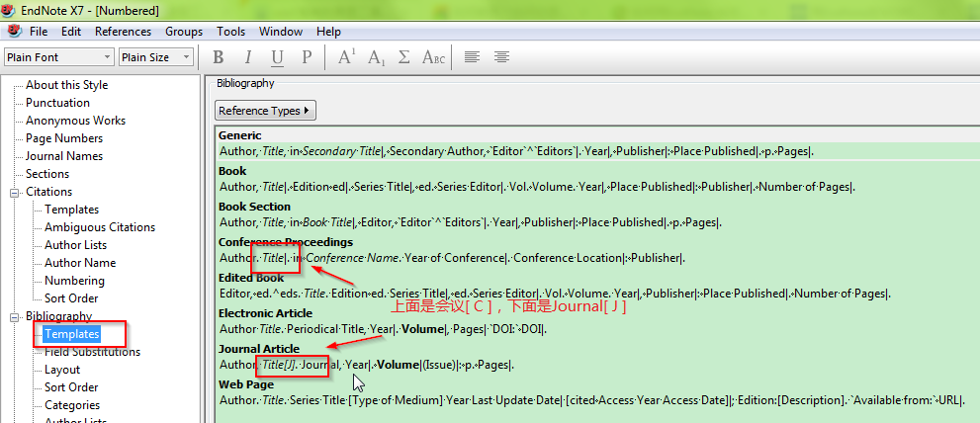980x423 pixels.
Task: Open the Edit menu
Action: [x=71, y=32]
